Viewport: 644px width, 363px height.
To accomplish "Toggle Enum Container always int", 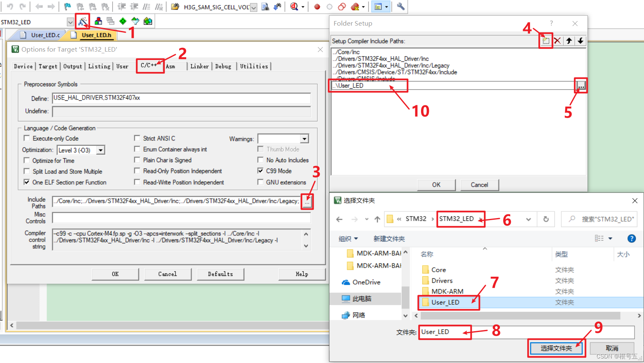I will (137, 149).
